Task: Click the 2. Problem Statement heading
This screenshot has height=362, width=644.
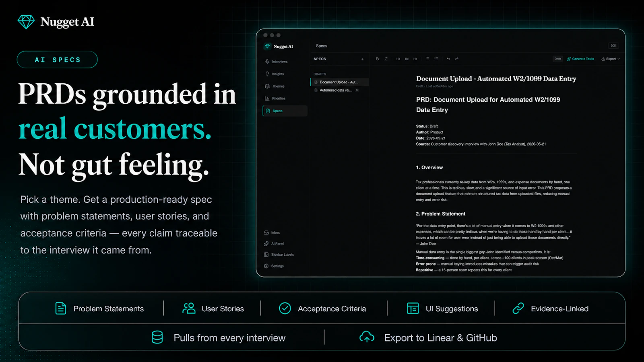Action: click(440, 214)
